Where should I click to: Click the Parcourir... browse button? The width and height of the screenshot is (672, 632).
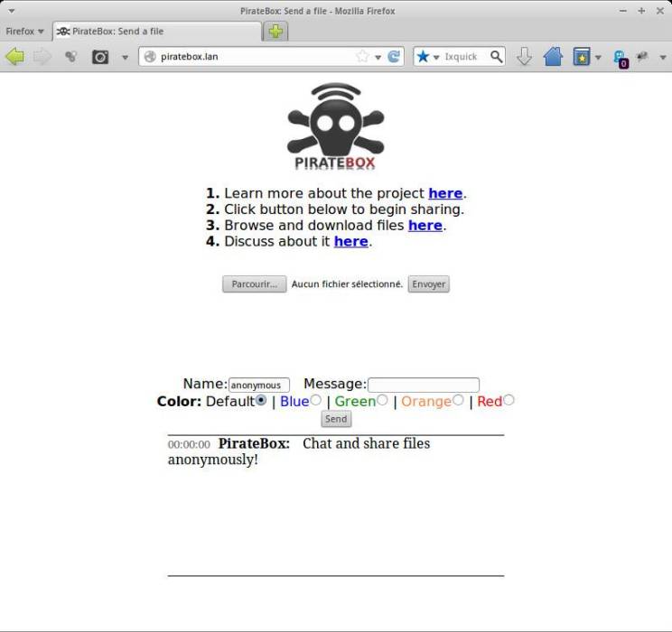click(255, 284)
